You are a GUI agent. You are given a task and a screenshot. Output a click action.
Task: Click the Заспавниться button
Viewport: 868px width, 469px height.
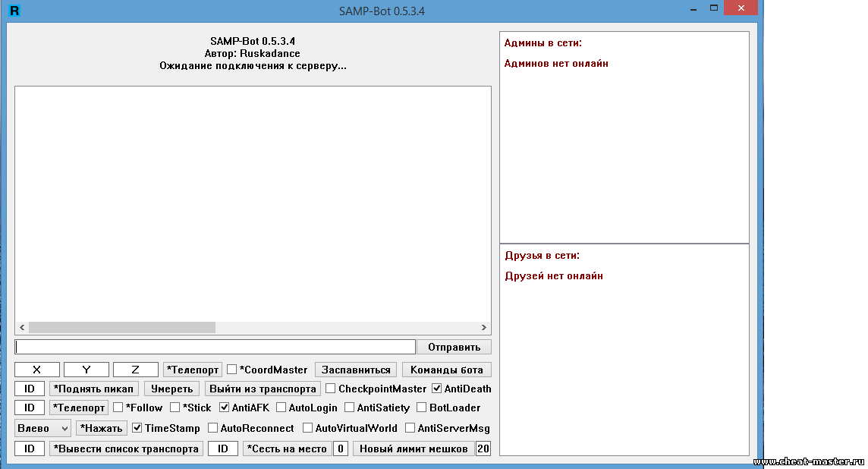coord(356,370)
